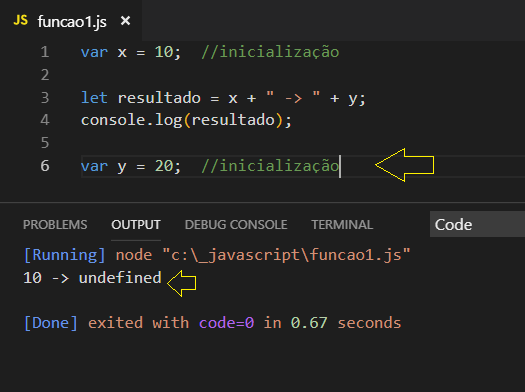Select the funcao1.js tab title
525x392 pixels.
pyautogui.click(x=72, y=22)
